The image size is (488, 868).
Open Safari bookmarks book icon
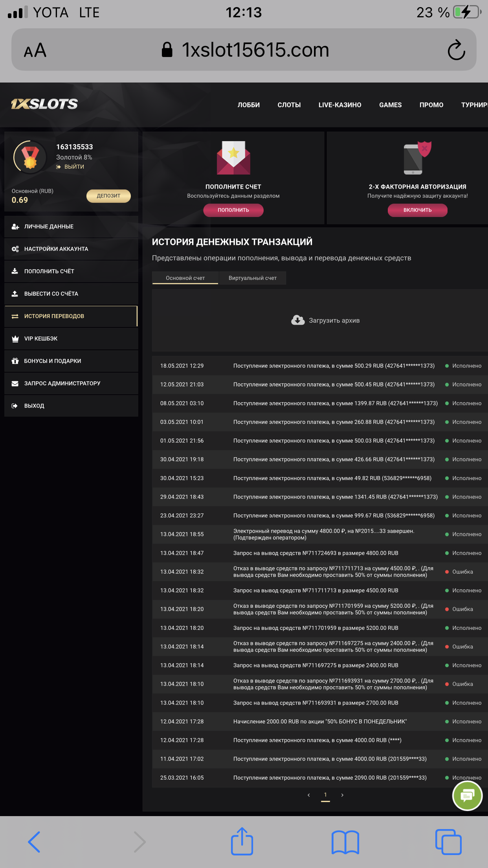(x=345, y=842)
